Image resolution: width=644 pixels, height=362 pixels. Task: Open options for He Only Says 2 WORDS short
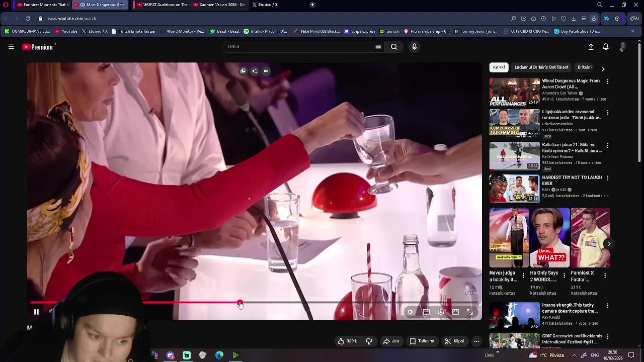pos(564,276)
